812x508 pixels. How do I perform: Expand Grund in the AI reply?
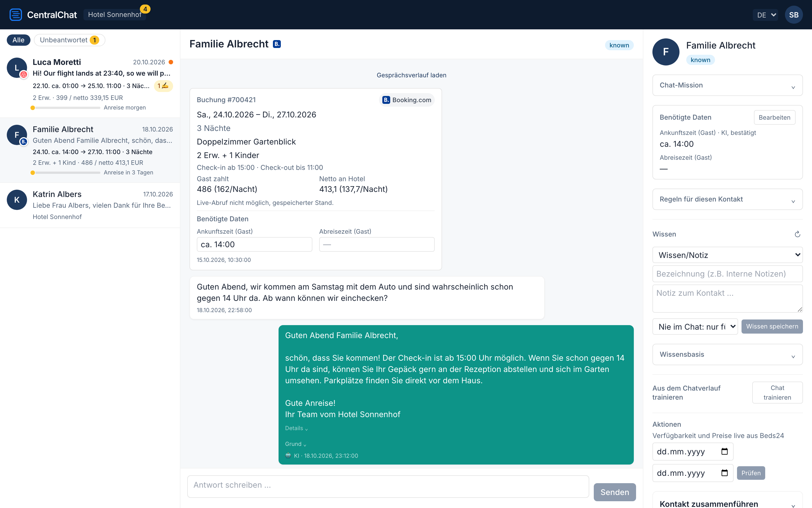pos(295,444)
